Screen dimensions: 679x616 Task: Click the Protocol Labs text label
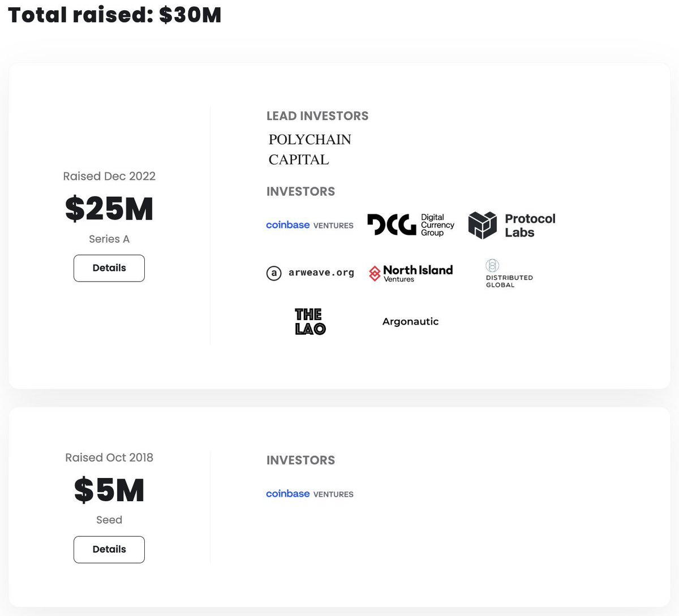pyautogui.click(x=530, y=226)
